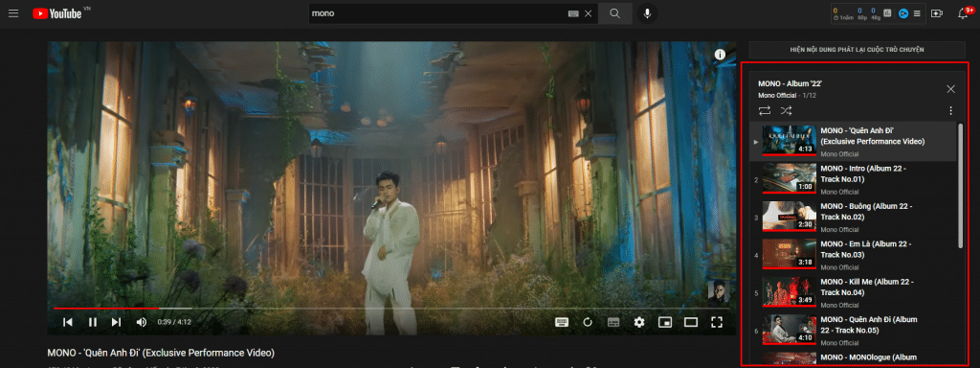The width and height of the screenshot is (980, 368).
Task: Show the video info card icon
Action: [720, 55]
